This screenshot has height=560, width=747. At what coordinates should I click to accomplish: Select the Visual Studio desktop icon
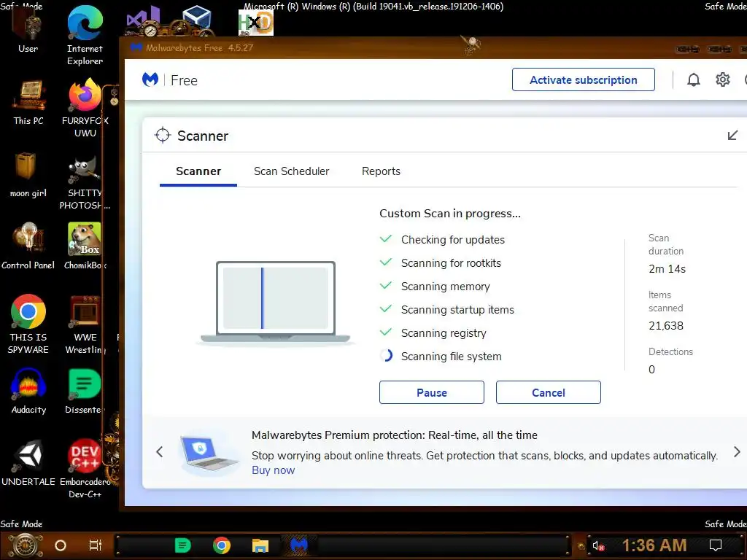(x=143, y=20)
